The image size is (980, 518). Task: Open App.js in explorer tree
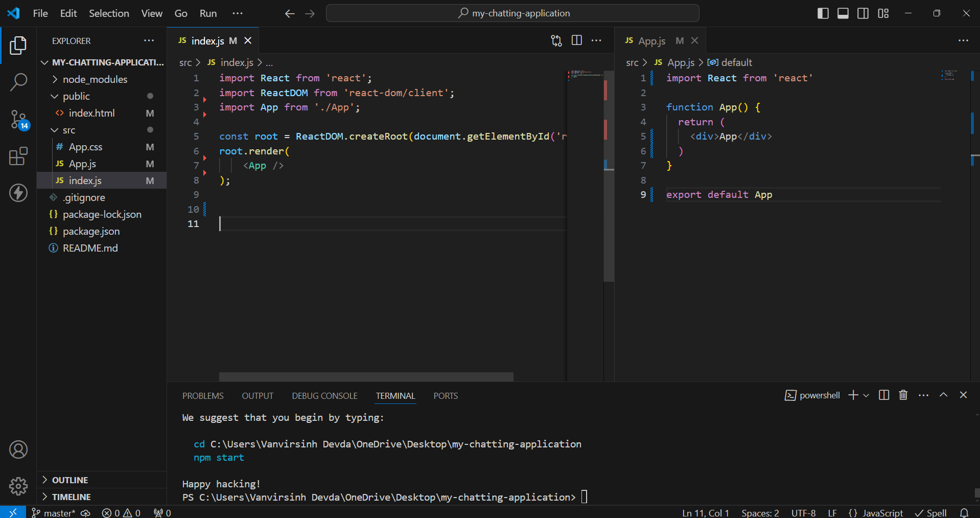[102, 164]
